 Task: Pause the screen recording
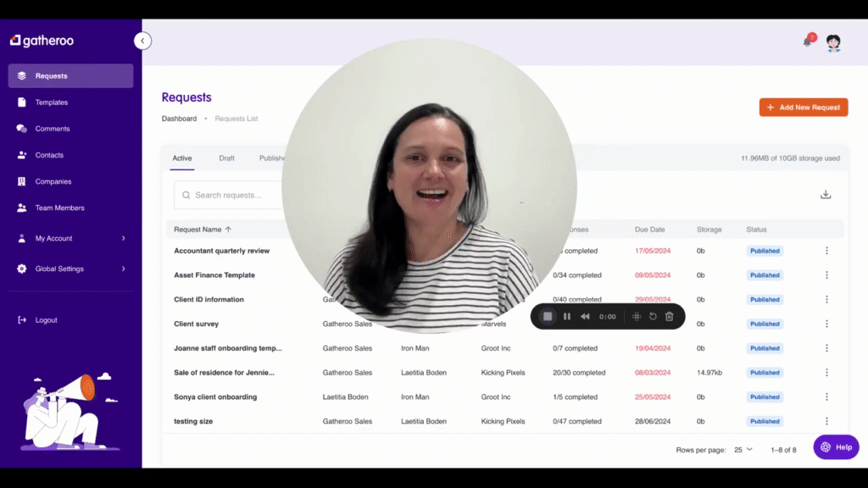(x=567, y=317)
